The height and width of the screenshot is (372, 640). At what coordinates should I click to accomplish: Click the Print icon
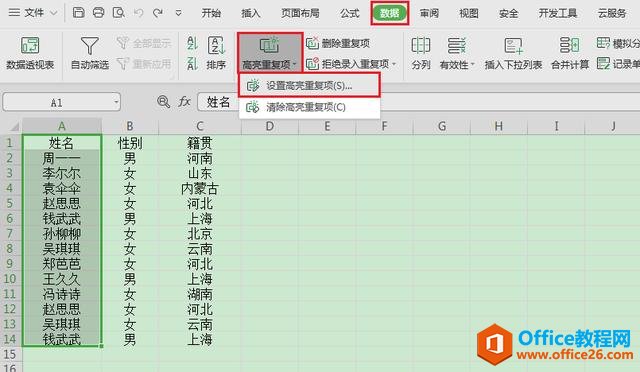coord(98,13)
